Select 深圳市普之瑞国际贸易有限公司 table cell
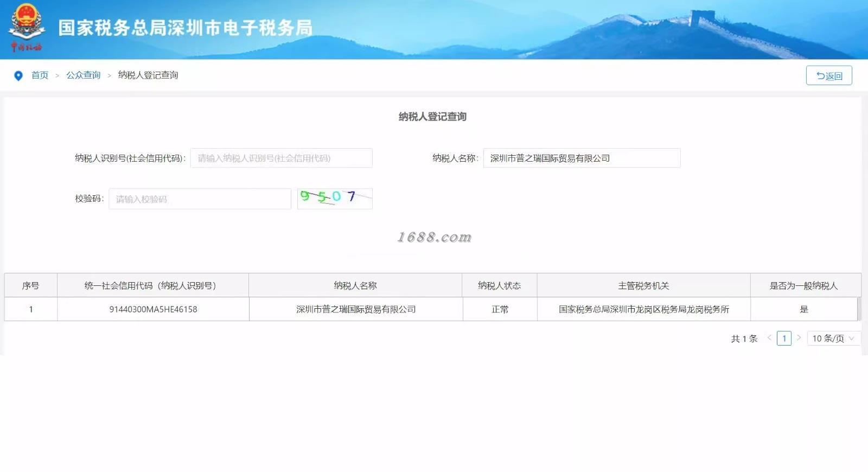 click(356, 309)
